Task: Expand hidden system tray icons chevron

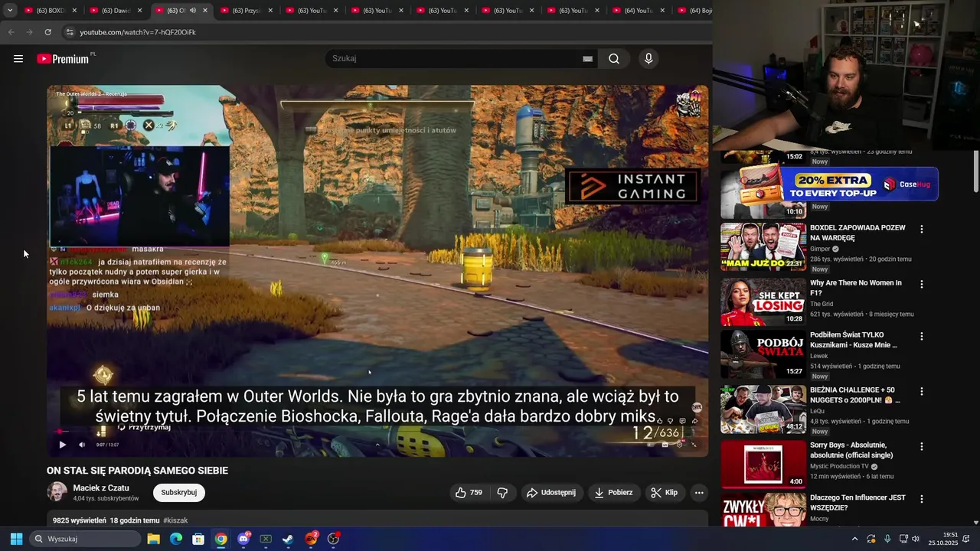Action: point(854,539)
